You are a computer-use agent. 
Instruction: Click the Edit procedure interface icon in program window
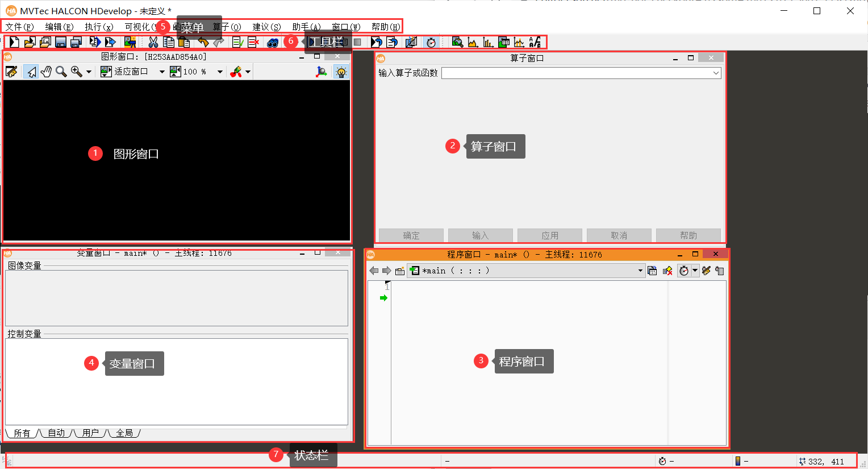pyautogui.click(x=652, y=271)
